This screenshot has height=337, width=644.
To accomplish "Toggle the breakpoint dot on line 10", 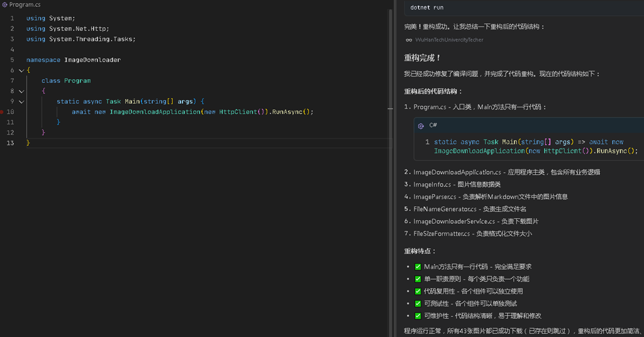I will [x=2, y=112].
